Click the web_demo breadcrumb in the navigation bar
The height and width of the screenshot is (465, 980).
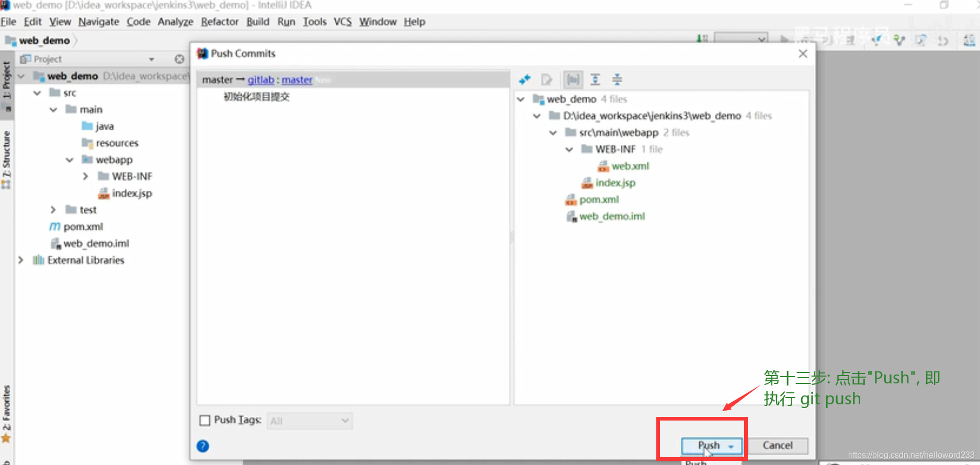click(x=44, y=41)
